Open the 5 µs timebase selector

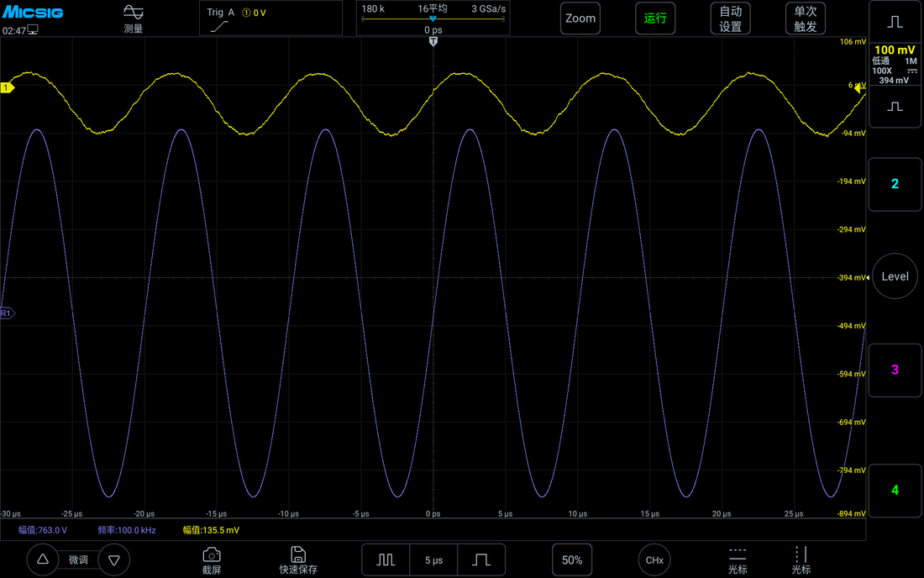point(433,560)
